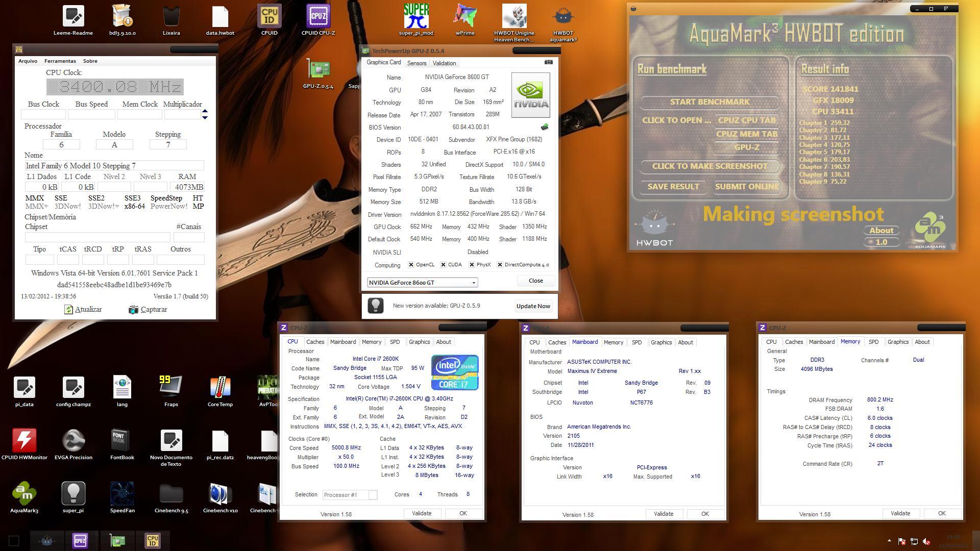Click CPUZ CPU TAB in AquaMark3
Image resolution: width=980 pixels, height=551 pixels.
[746, 120]
